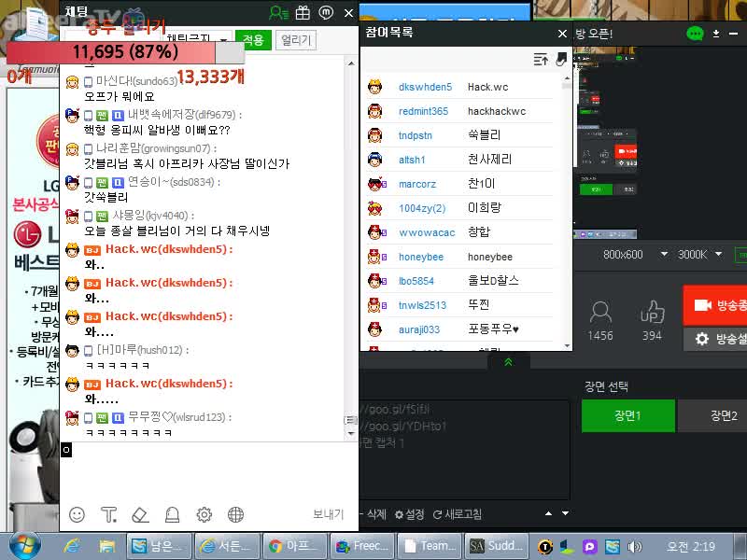This screenshot has width=747, height=560.
Task: Click the UP thumbs-up icon showing 394
Action: 652,313
